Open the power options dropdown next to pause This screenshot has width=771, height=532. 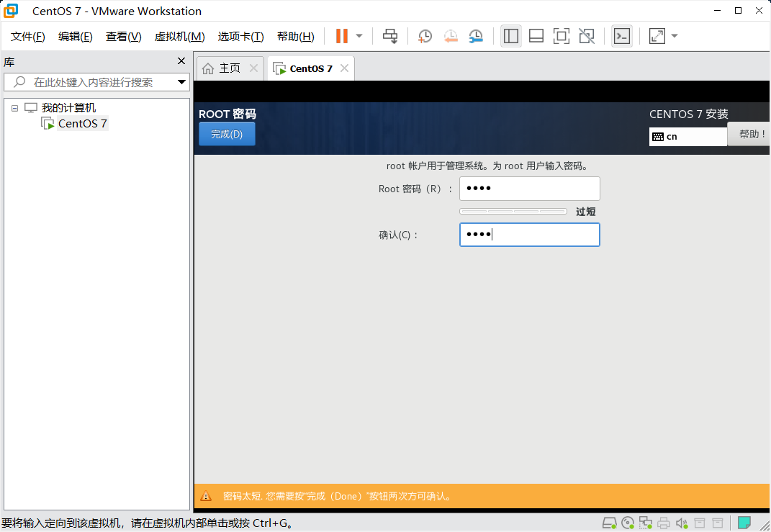[359, 36]
